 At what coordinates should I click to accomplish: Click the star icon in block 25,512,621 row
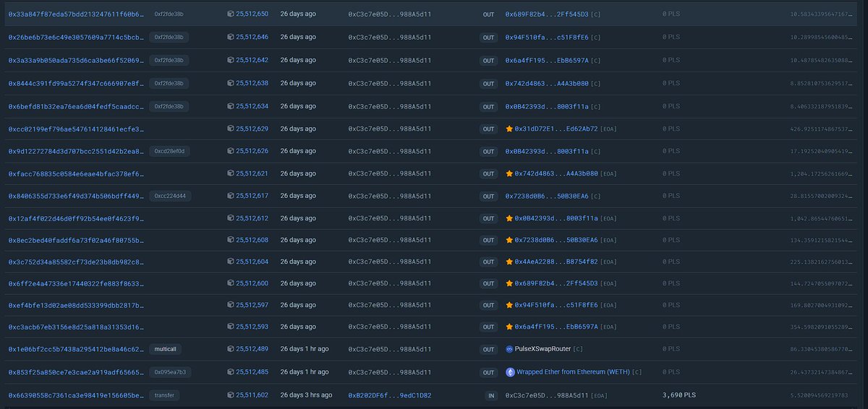tap(509, 173)
